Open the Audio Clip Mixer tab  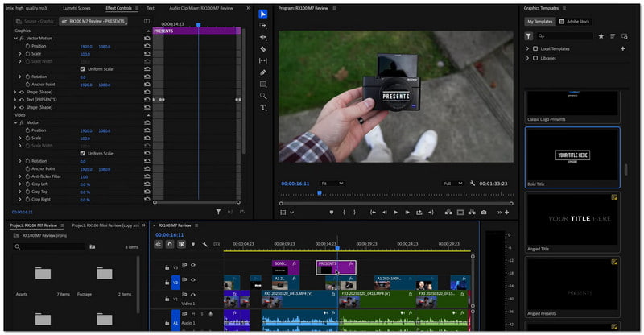pyautogui.click(x=200, y=8)
